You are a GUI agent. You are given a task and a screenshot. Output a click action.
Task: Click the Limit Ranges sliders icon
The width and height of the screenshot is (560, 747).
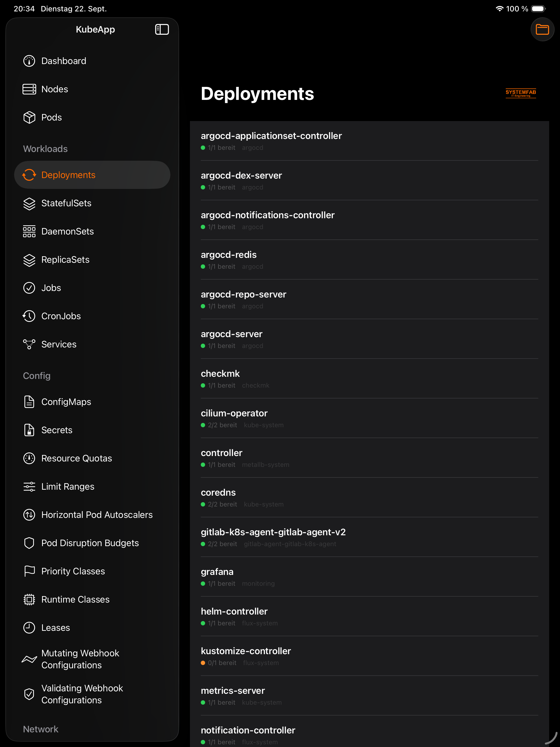pyautogui.click(x=29, y=487)
